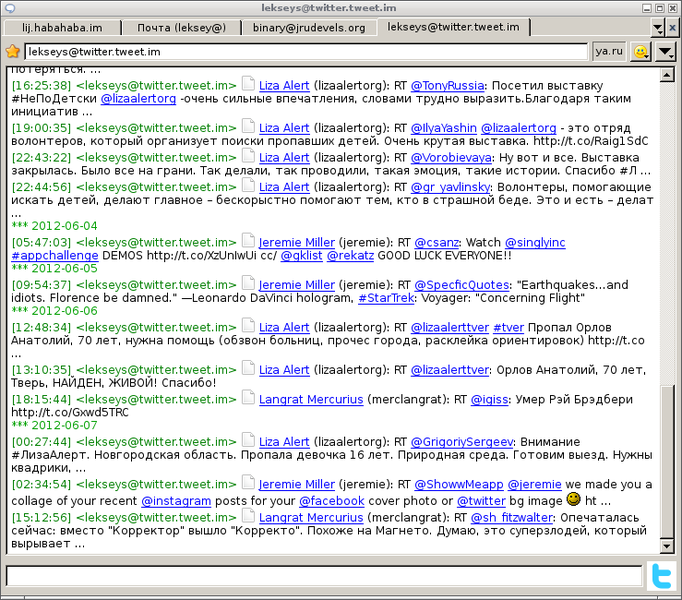Click the smiley emoticon in @ShowwMeapp message
Image resolution: width=682 pixels, height=600 pixels.
click(573, 499)
